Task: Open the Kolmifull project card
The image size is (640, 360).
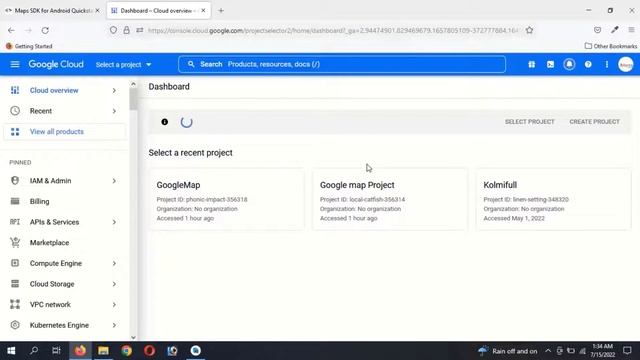Action: coord(553,199)
